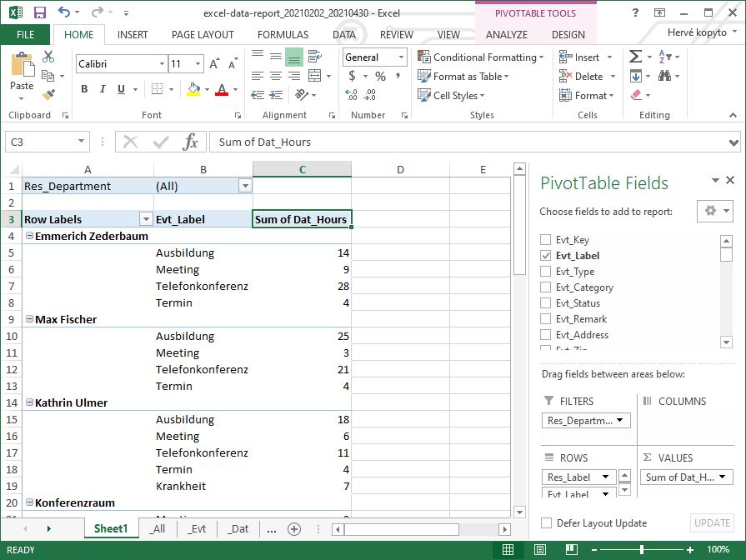
Task: Click the AutoSum sigma icon
Action: (x=636, y=57)
